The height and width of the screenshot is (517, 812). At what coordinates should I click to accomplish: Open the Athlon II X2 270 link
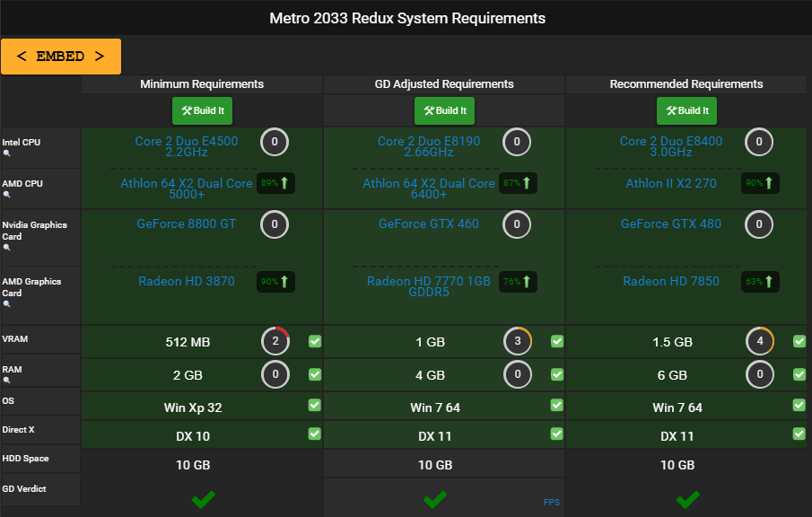click(671, 183)
